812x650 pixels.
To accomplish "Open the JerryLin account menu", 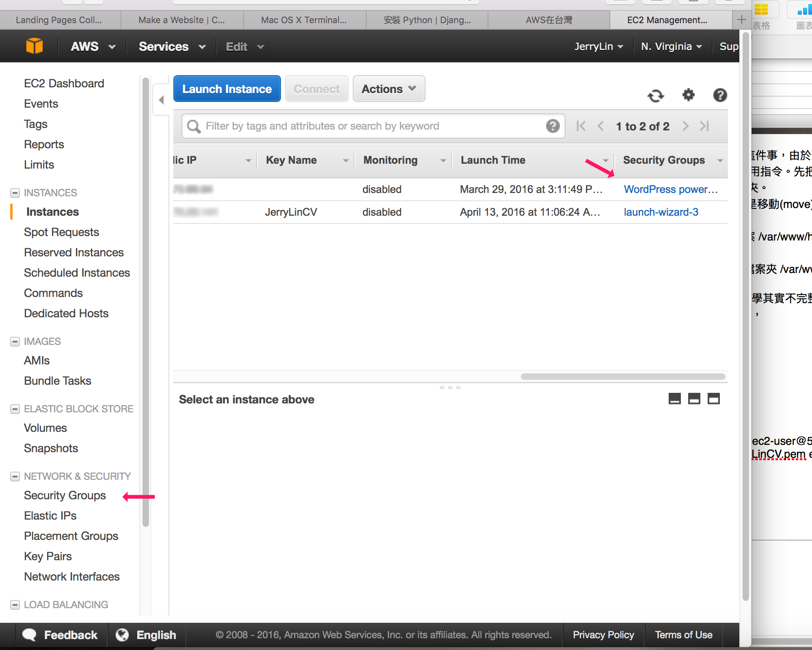I will [x=599, y=47].
